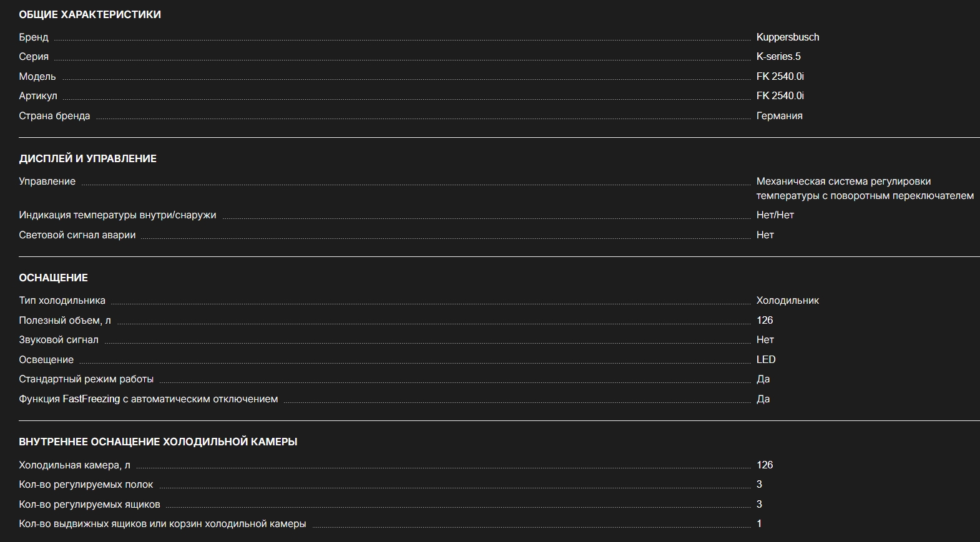Click the "Модель" row label

pos(37,76)
